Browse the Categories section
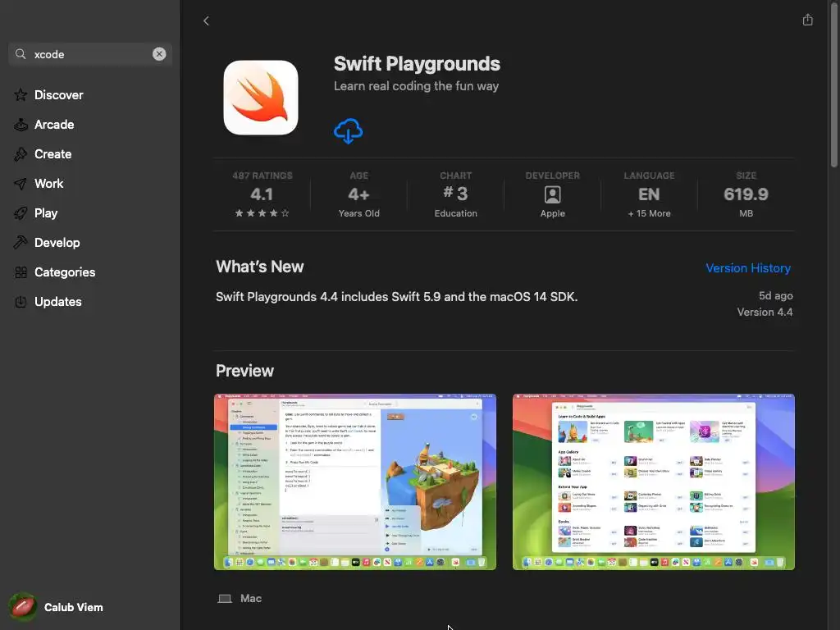Image resolution: width=840 pixels, height=630 pixels. tap(65, 272)
